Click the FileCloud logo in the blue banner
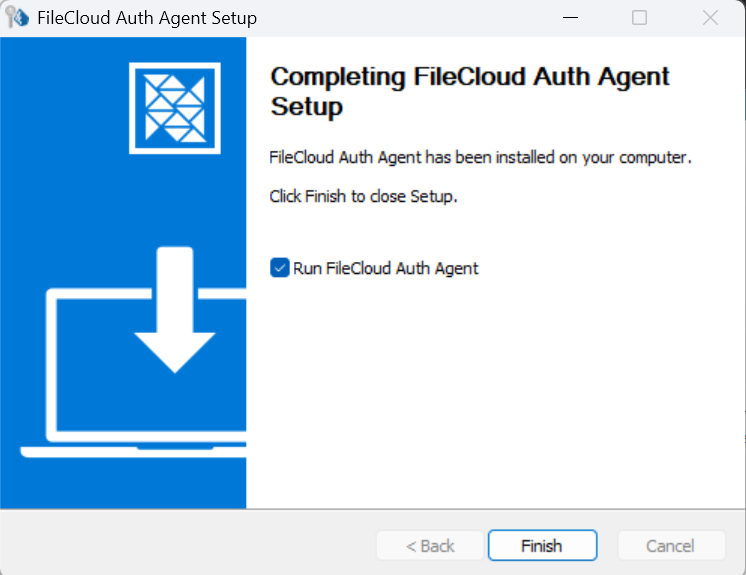This screenshot has height=575, width=746. point(174,108)
